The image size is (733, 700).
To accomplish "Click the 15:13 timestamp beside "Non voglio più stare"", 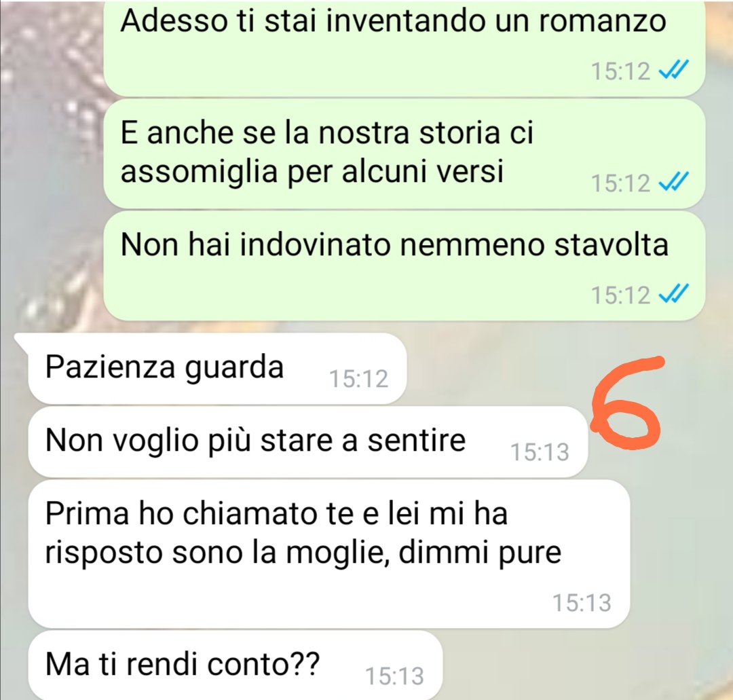I will 540,452.
